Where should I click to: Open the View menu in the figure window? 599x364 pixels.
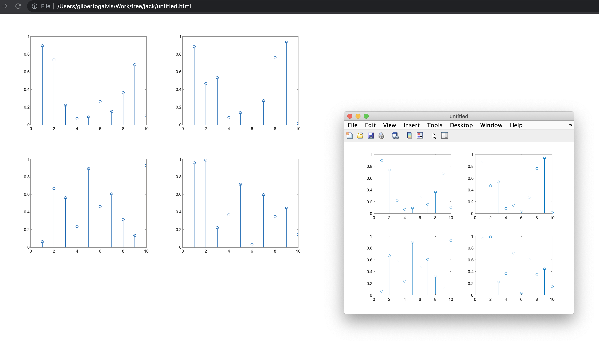coord(389,125)
